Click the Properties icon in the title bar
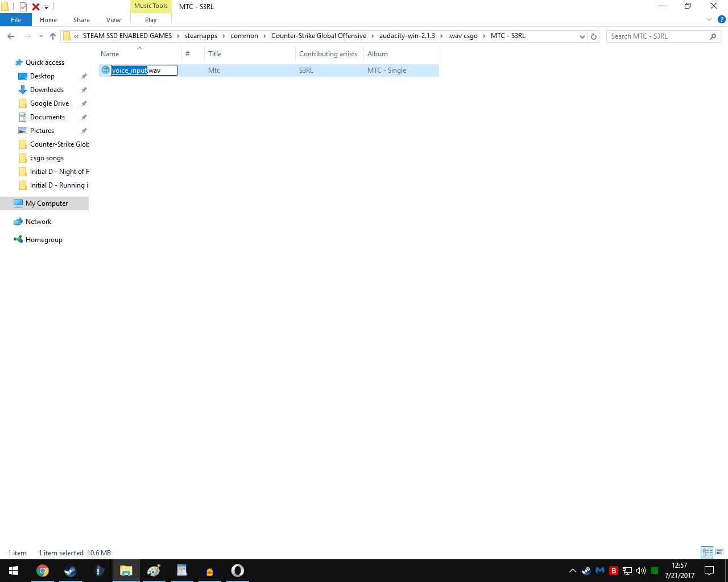The image size is (728, 582). click(23, 7)
